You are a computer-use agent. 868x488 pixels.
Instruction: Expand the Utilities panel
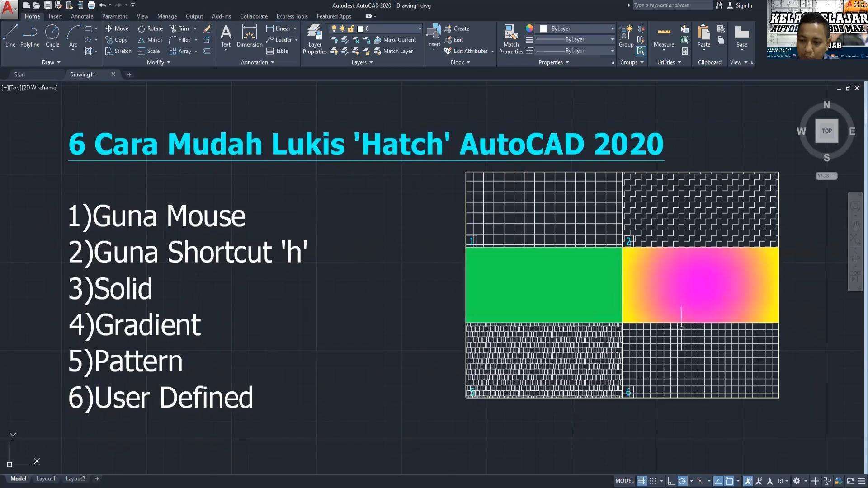click(669, 62)
